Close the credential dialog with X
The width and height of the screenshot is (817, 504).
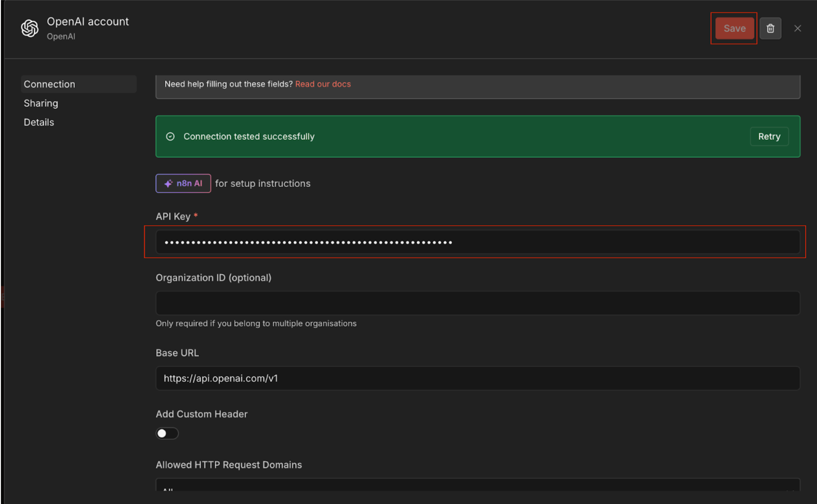click(797, 28)
